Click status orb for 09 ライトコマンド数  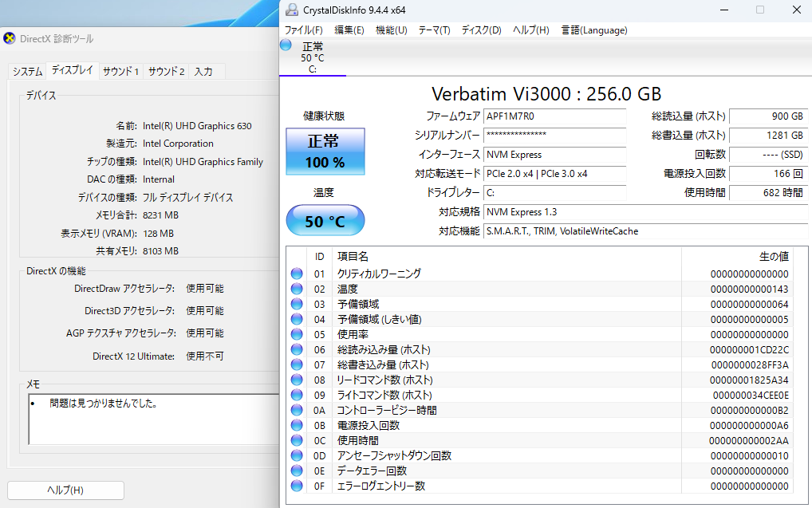coord(297,395)
